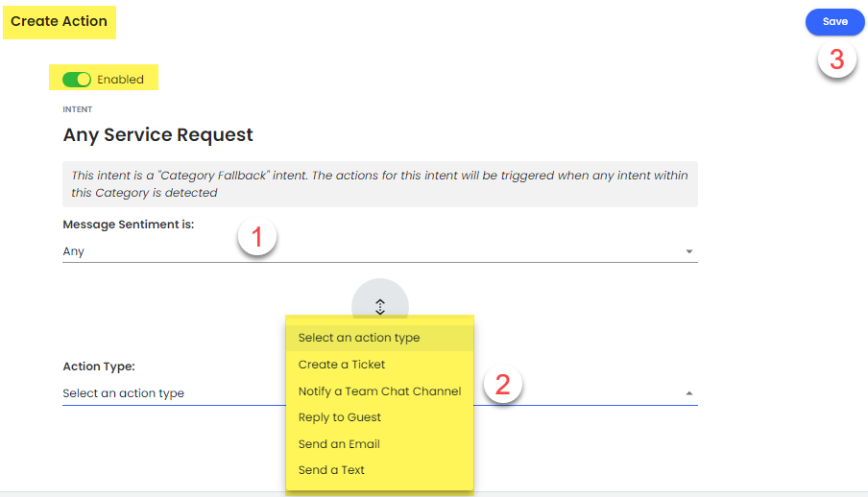The height and width of the screenshot is (497, 868).
Task: Click the Create Action page title
Action: click(x=60, y=21)
